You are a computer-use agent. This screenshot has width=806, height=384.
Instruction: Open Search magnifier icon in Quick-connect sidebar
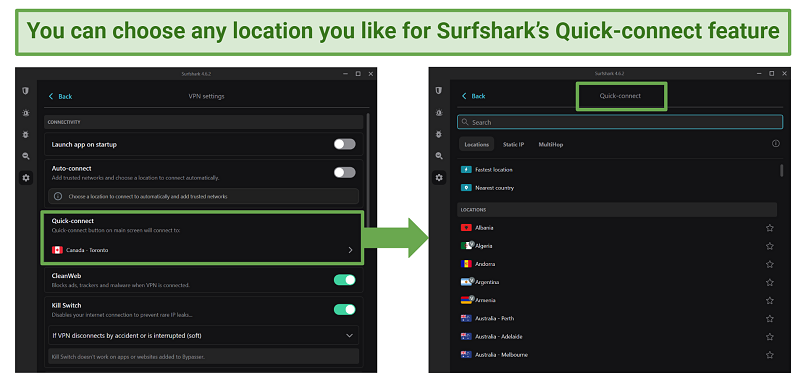(x=438, y=156)
